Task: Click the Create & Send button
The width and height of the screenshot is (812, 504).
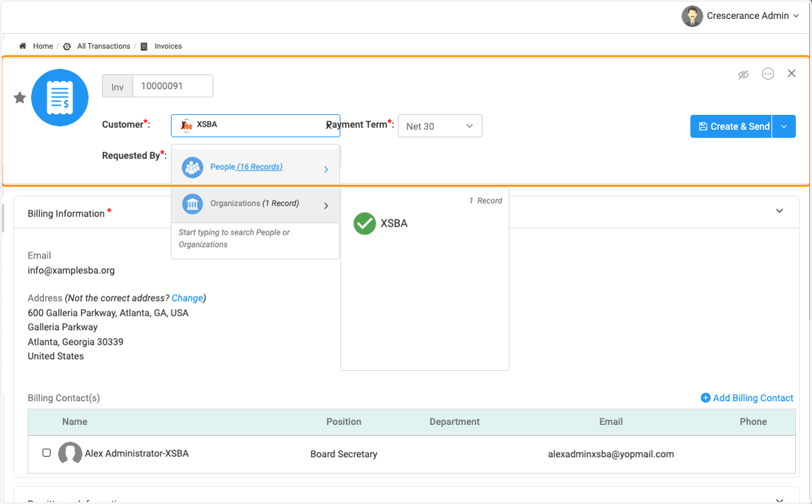Action: pyautogui.click(x=731, y=127)
